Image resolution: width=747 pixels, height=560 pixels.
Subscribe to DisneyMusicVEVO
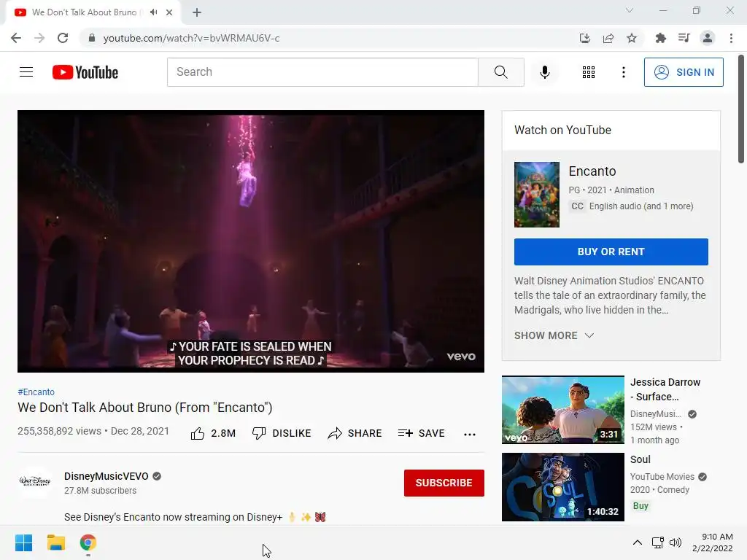(444, 483)
